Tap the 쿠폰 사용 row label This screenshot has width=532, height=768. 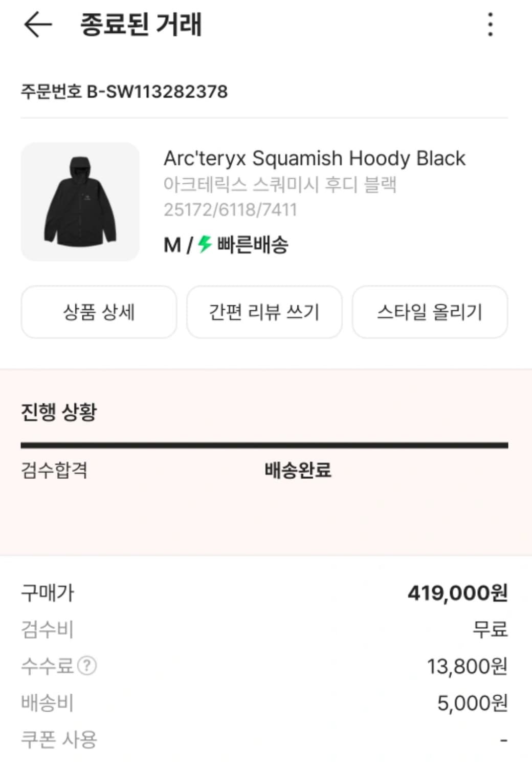pos(59,739)
